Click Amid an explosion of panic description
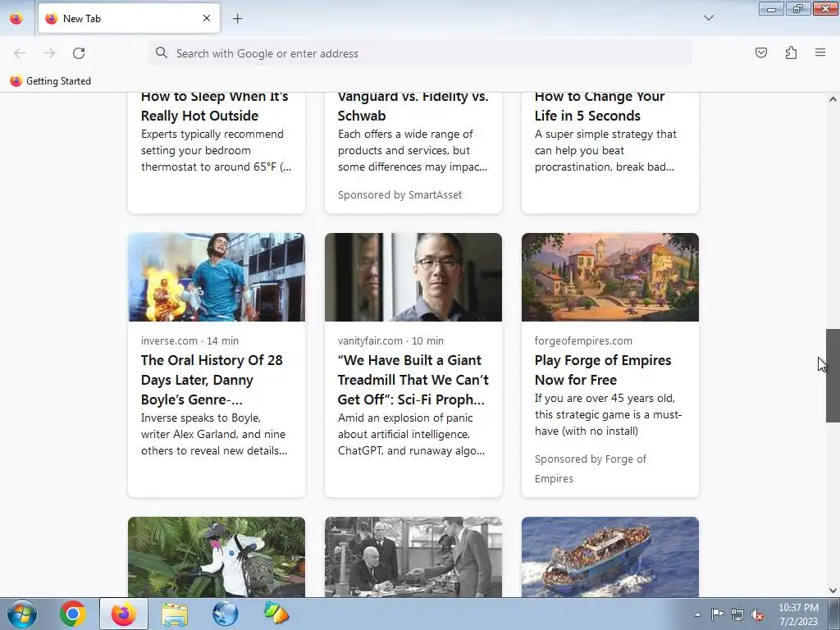Viewport: 840px width, 630px height. [412, 435]
